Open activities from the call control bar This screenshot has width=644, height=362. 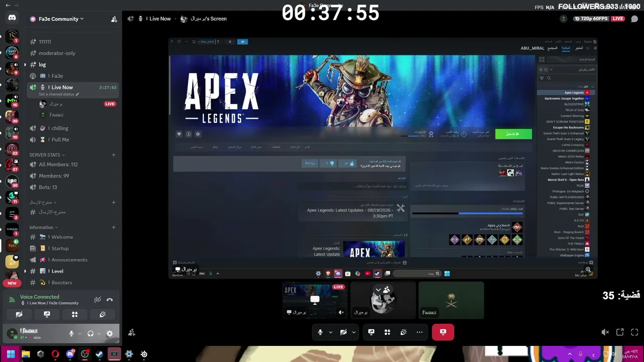click(x=387, y=332)
